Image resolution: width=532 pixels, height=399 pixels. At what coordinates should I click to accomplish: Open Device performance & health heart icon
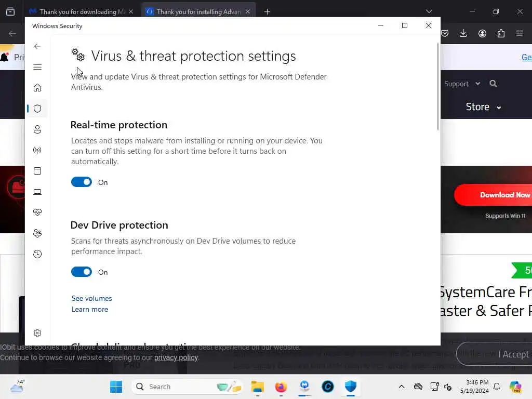coord(37,212)
